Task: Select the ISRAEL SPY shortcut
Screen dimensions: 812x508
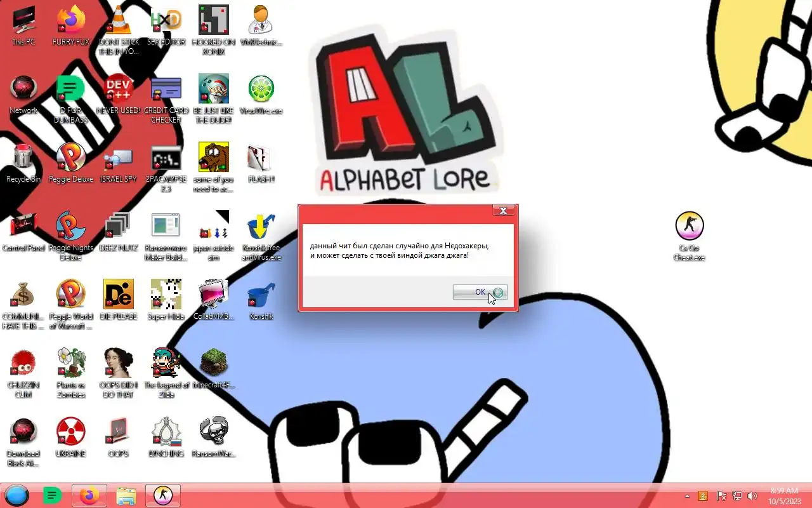Action: (119, 163)
